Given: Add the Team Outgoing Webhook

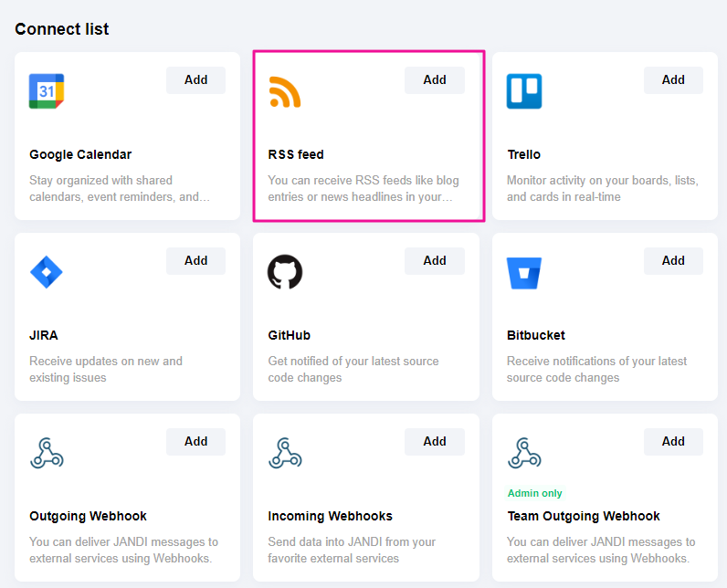Looking at the screenshot, I should click(x=673, y=442).
